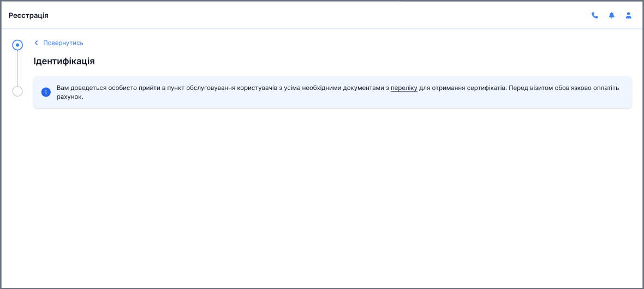The width and height of the screenshot is (644, 289).
Task: Select the active first step circle
Action: click(17, 45)
